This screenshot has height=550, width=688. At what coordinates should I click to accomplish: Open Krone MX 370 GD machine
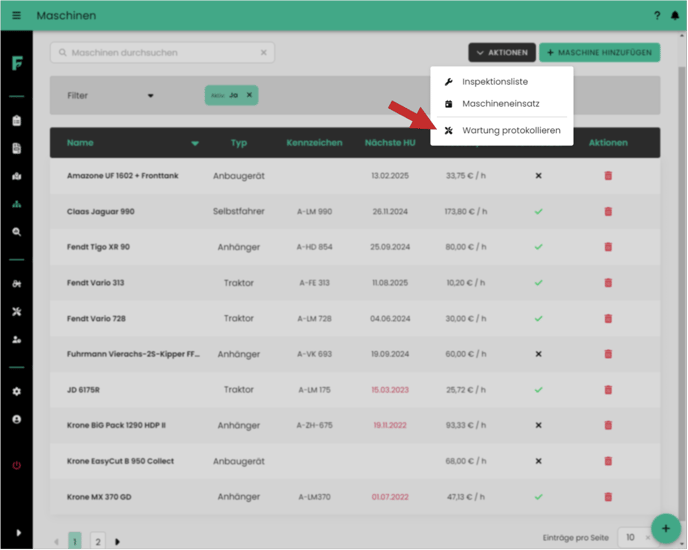click(99, 497)
